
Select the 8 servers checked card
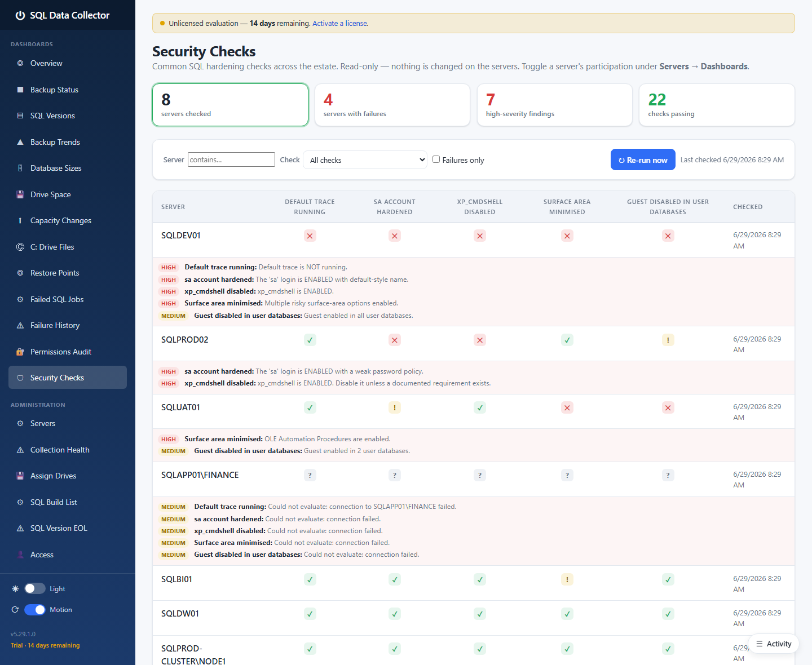230,105
